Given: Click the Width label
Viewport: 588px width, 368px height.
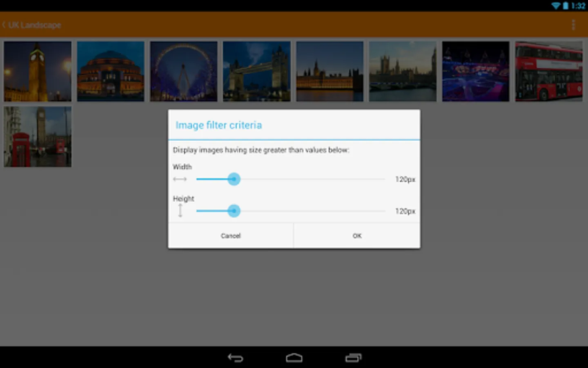Looking at the screenshot, I should click(182, 167).
